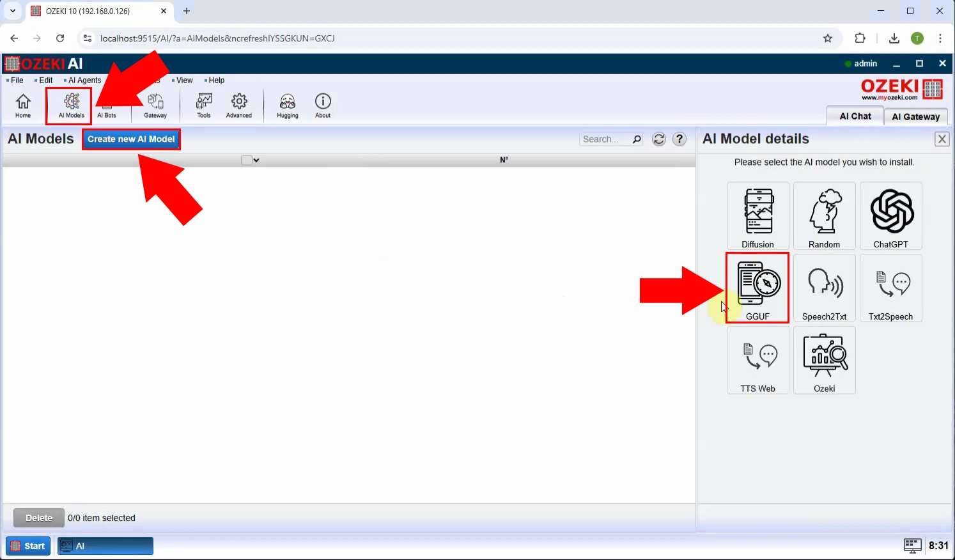Open a new browser tab
Image resolution: width=955 pixels, height=560 pixels.
click(187, 11)
